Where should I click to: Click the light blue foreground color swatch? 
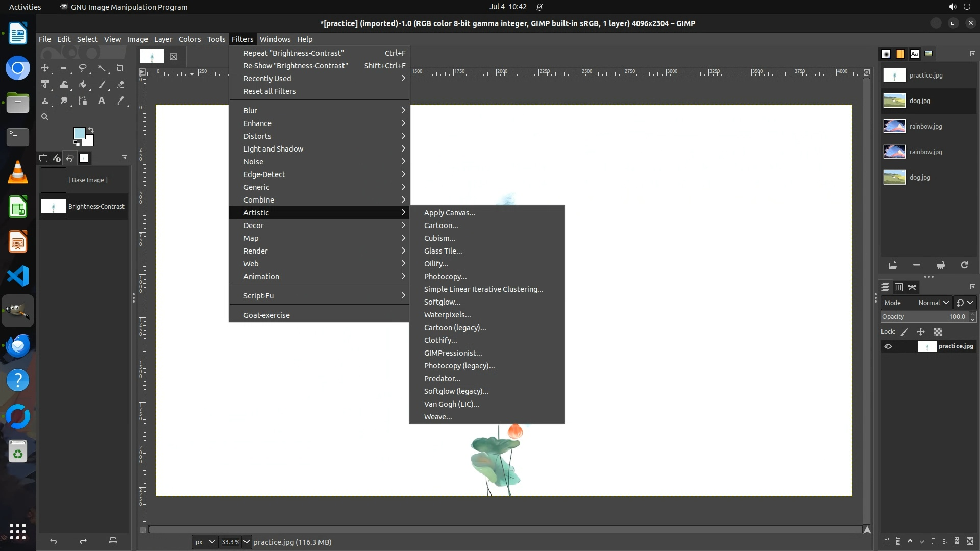[x=79, y=133]
